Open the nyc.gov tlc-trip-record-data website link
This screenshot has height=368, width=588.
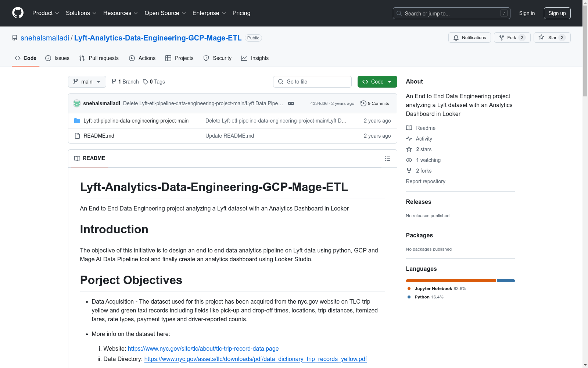[203, 348]
